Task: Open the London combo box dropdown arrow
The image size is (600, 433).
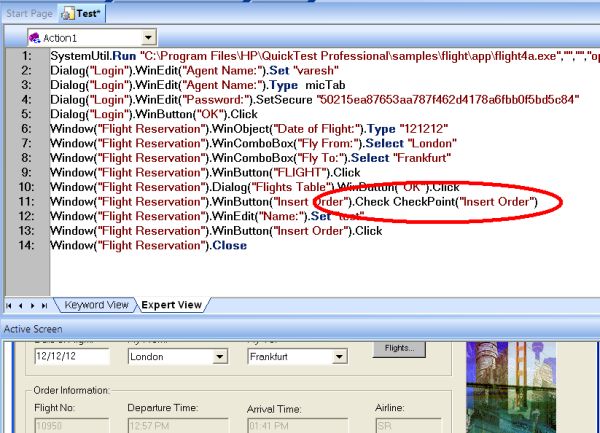Action: (220, 356)
